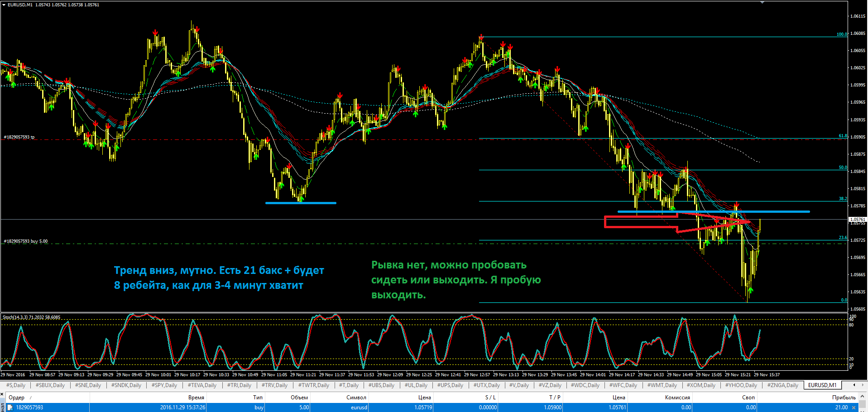Open the #WDC,Daily chart tab

tap(585, 385)
